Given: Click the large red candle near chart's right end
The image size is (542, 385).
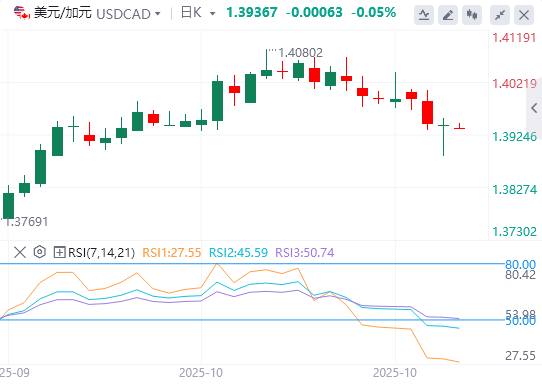Looking at the screenshot, I should [428, 112].
